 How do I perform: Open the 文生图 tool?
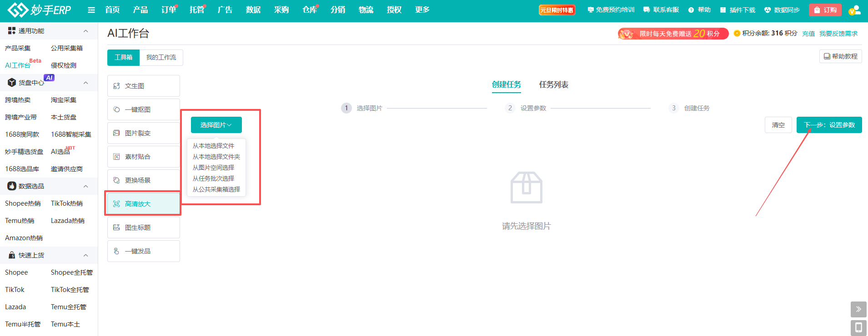[x=143, y=86]
